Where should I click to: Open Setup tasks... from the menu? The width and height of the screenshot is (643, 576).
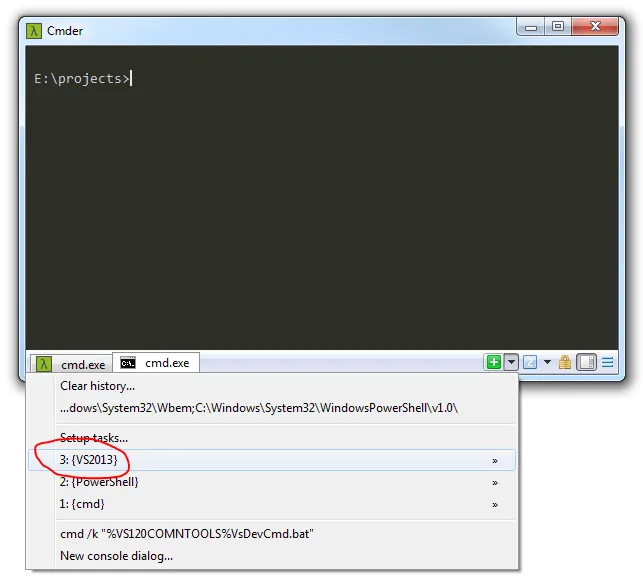click(94, 438)
